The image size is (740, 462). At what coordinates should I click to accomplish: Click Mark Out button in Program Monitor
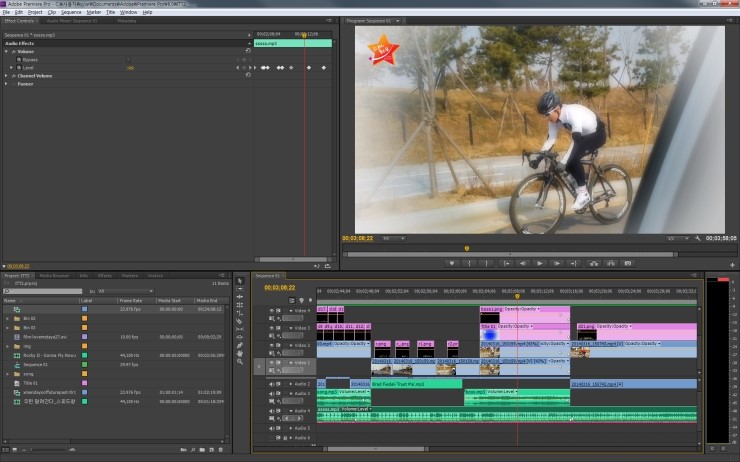coord(487,263)
